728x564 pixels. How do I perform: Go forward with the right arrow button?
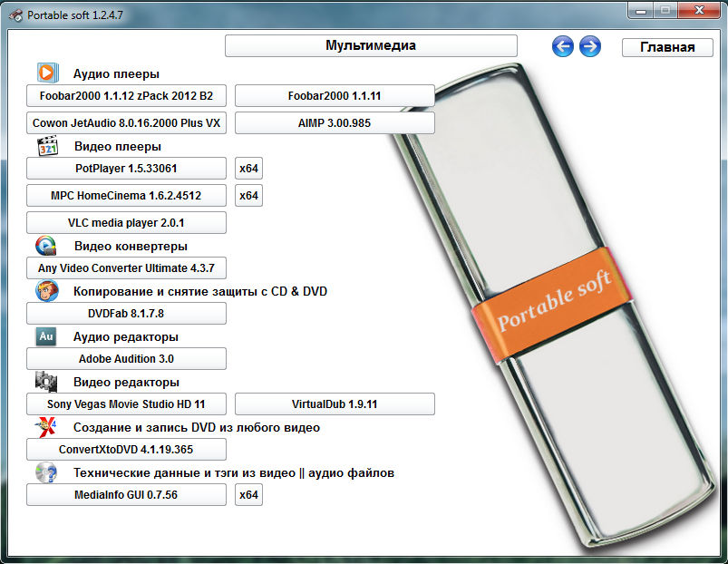click(590, 46)
